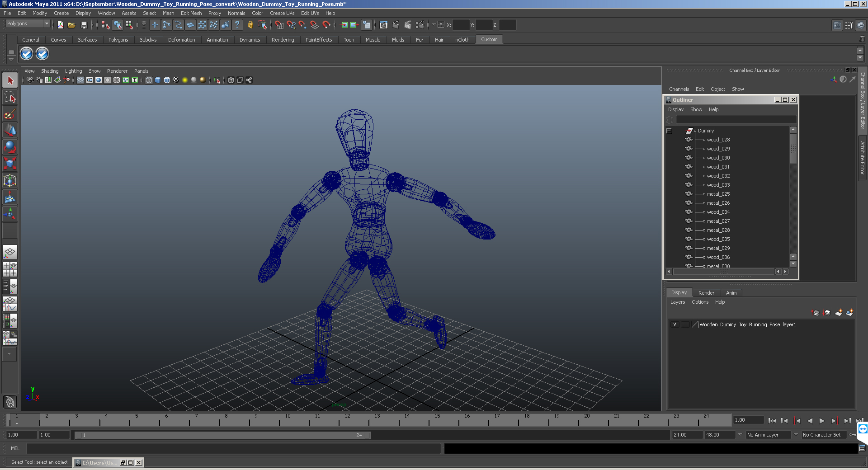Screen dimensions: 868x470
Task: Click Move Layer Up icon in Layer Editor
Action: pyautogui.click(x=816, y=312)
